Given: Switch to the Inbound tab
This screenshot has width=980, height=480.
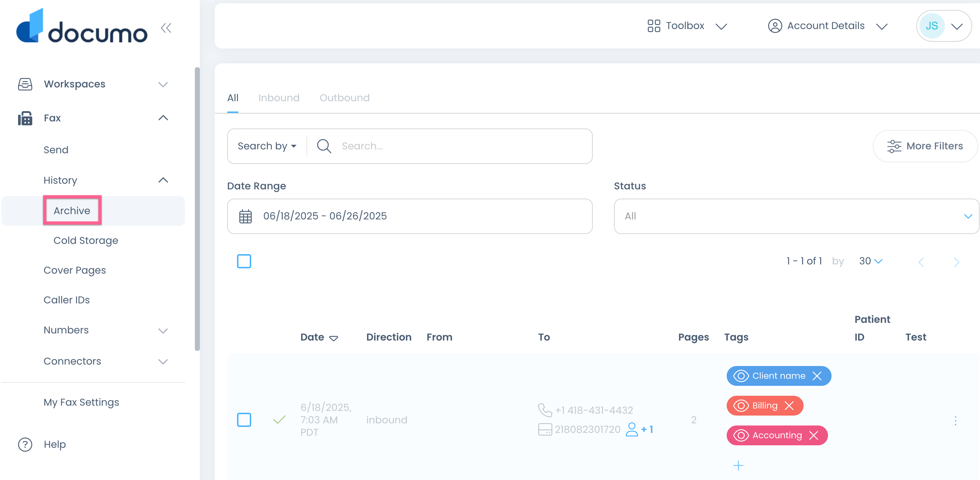Looking at the screenshot, I should click(x=279, y=98).
